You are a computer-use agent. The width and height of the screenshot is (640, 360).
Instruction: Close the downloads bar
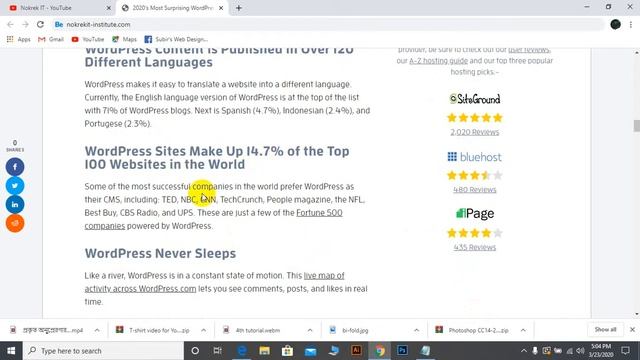tap(632, 330)
